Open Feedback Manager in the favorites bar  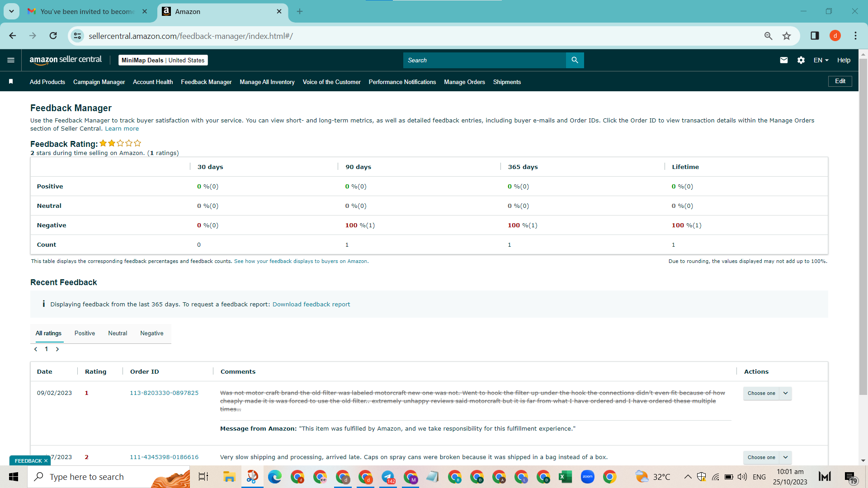point(206,82)
